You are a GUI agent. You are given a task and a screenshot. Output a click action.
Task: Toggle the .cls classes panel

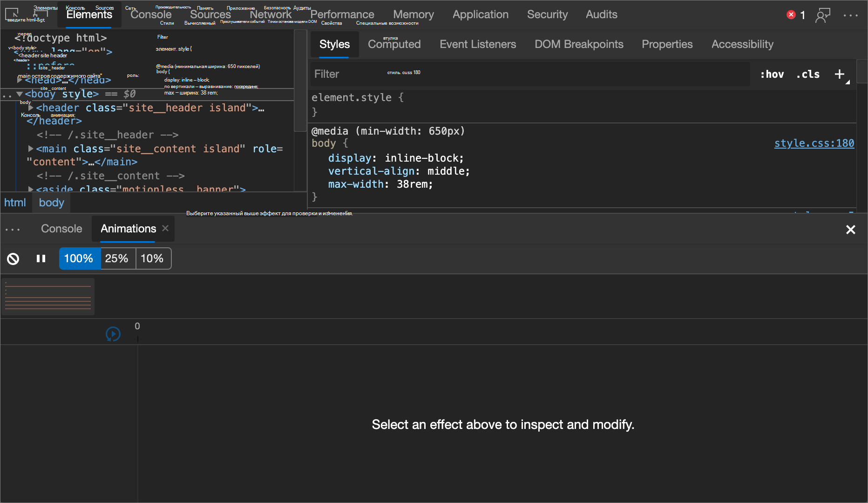point(808,74)
